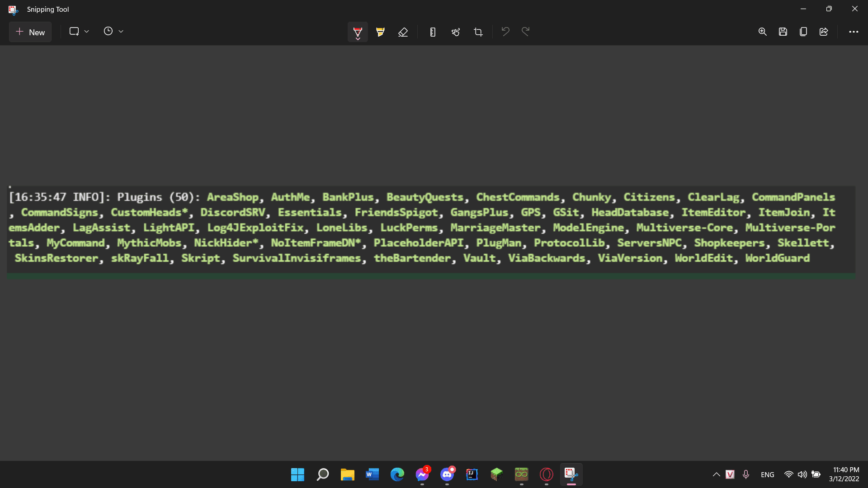Screen dimensions: 868x488
Task: Select the Ballpoint pen tool
Action: [x=358, y=32]
